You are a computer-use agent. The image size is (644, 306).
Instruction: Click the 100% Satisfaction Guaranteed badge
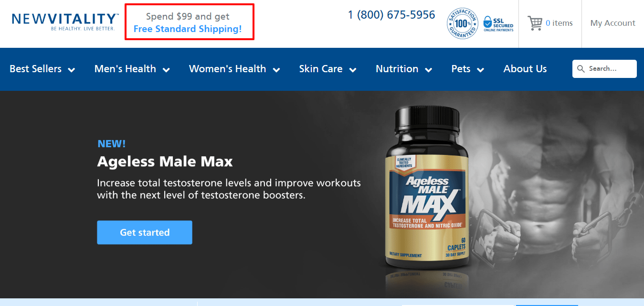coord(462,23)
